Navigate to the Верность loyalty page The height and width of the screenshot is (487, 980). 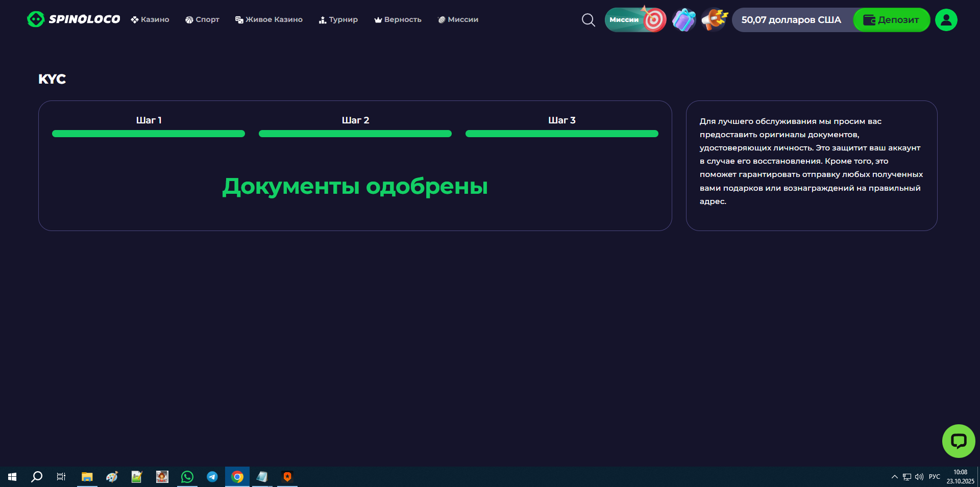pos(398,20)
